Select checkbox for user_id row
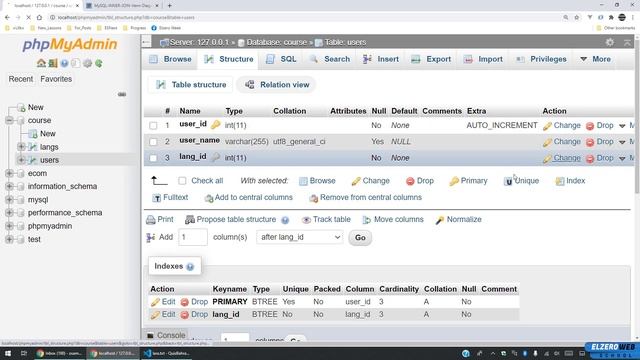The width and height of the screenshot is (640, 360). (153, 126)
